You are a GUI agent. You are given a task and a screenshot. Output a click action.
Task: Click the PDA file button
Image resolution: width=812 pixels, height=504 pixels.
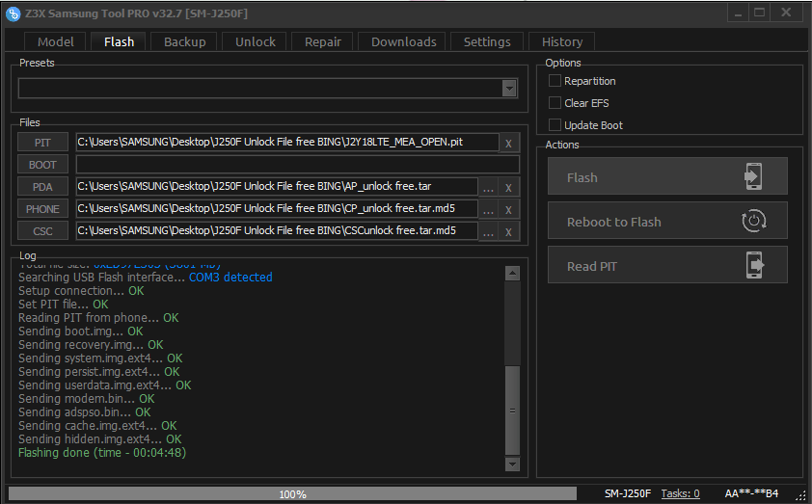[42, 187]
